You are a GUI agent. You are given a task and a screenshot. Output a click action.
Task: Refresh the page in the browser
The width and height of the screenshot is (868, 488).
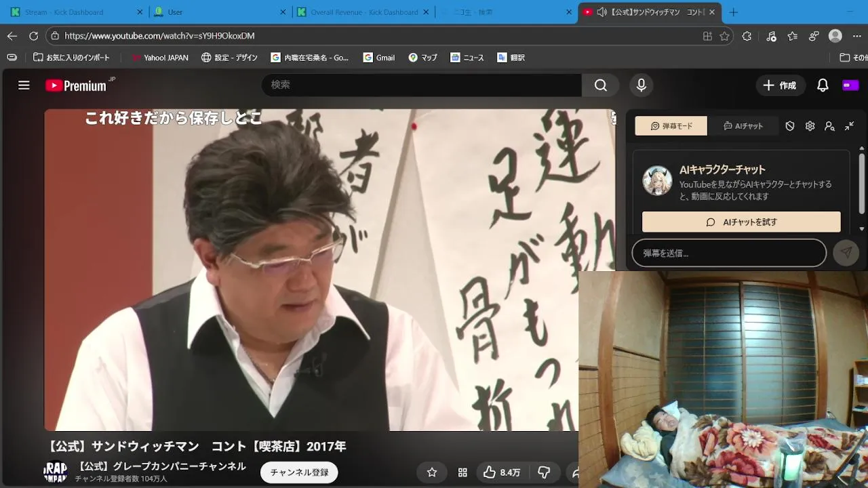point(34,36)
